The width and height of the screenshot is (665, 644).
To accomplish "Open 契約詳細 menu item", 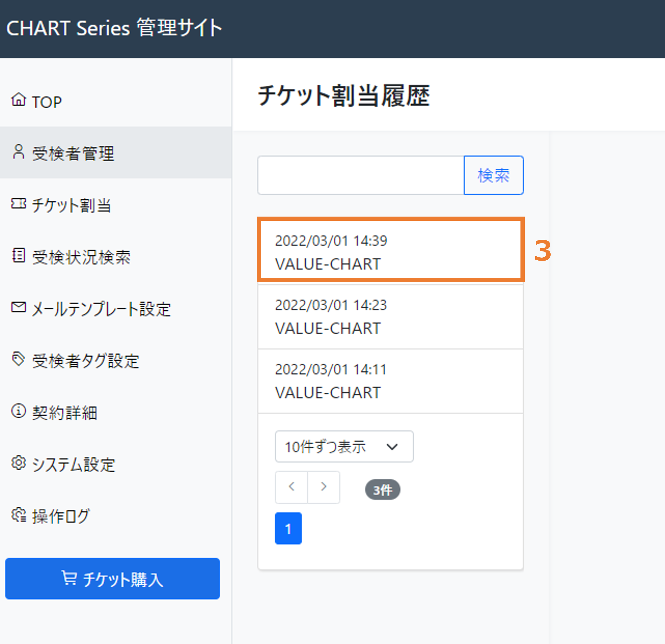I will point(116,412).
